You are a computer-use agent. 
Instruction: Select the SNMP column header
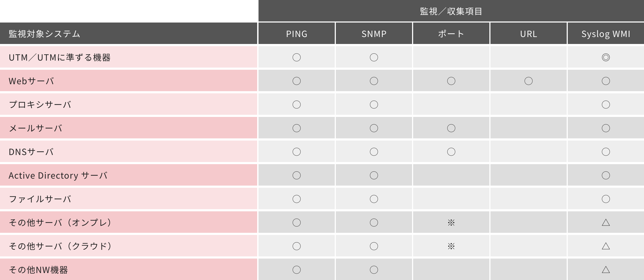pyautogui.click(x=374, y=34)
